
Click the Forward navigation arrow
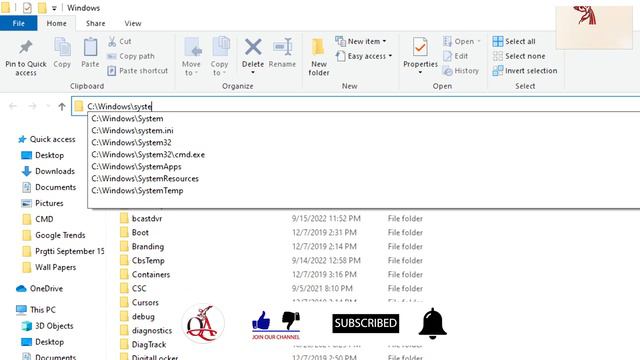[x=32, y=107]
